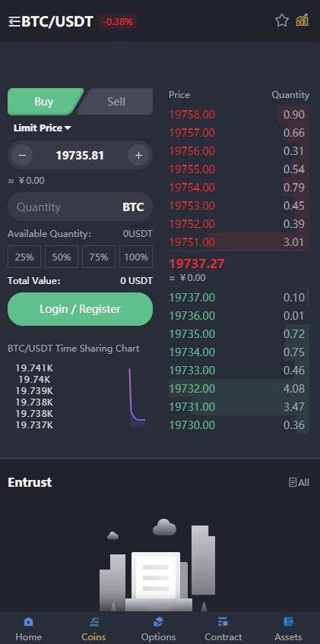Open the Options navigation icon
This screenshot has width=320, height=644.
pos(158,621)
